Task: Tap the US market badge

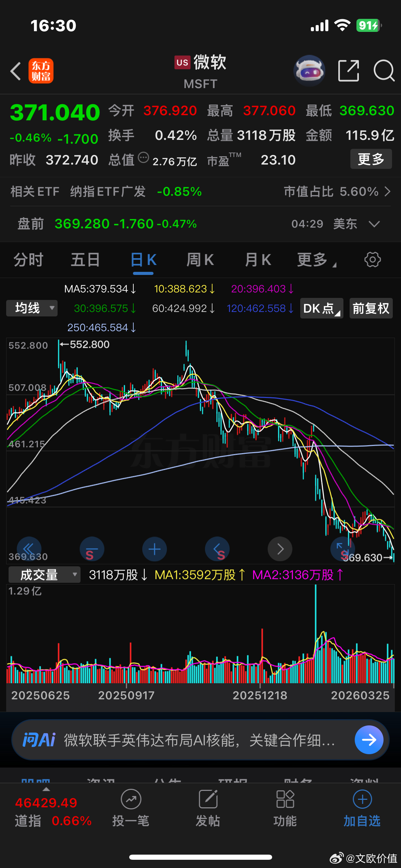Action: (x=182, y=62)
